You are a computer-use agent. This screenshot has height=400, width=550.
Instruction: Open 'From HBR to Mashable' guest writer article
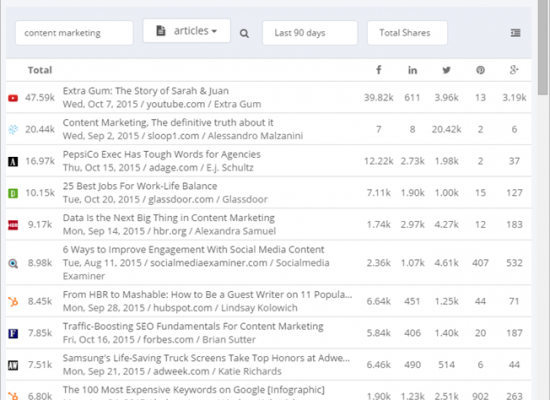[x=207, y=294]
